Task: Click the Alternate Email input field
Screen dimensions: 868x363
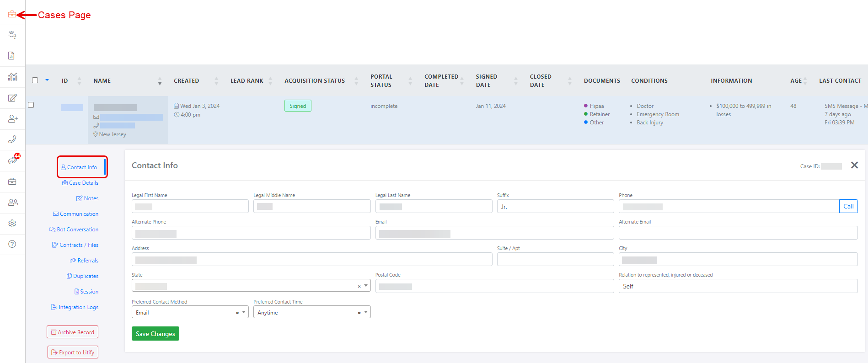Action: (x=738, y=233)
